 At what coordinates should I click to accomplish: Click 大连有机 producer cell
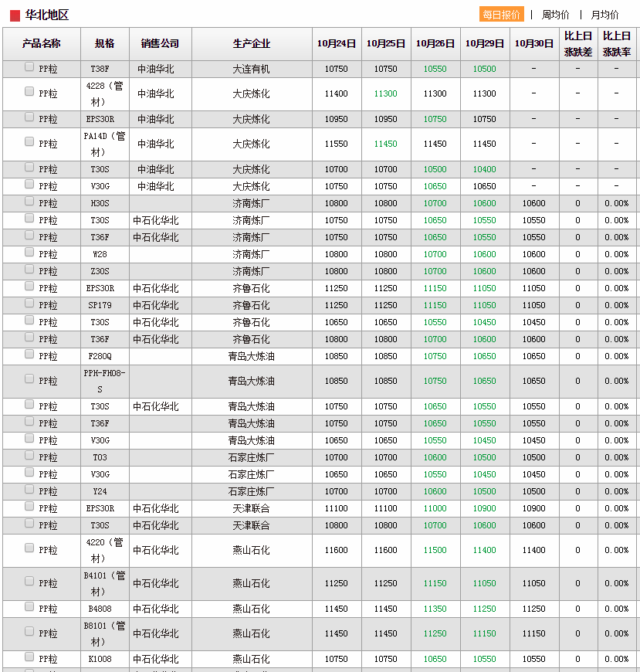[x=252, y=69]
